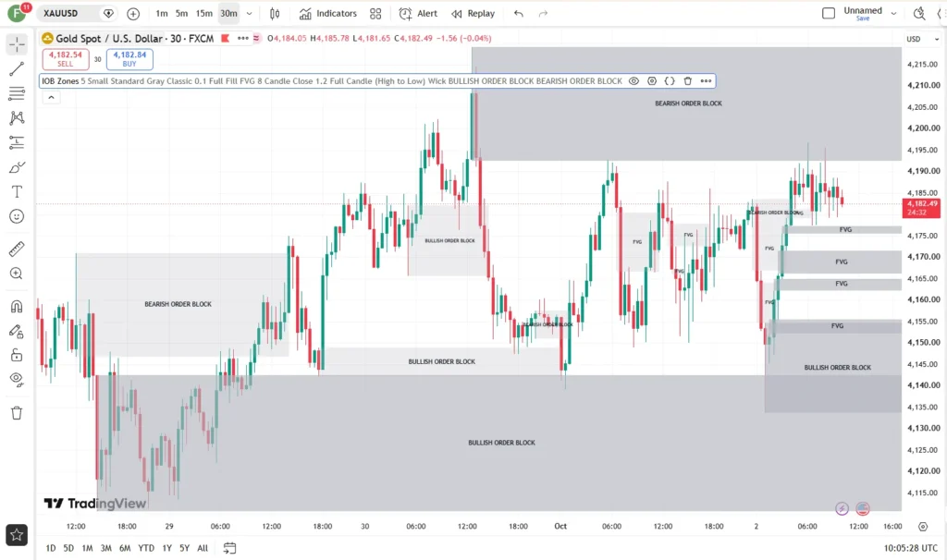Expand the Unnamed layout menu arrow
Image resolution: width=947 pixels, height=560 pixels.
(894, 13)
